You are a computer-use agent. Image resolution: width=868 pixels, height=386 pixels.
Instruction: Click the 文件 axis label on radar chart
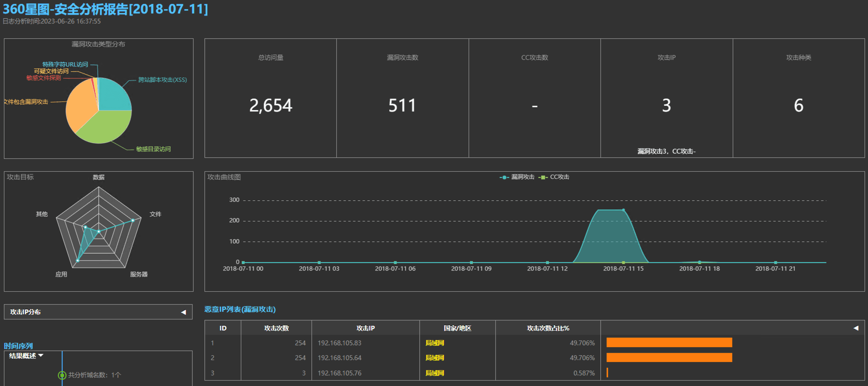click(x=155, y=214)
